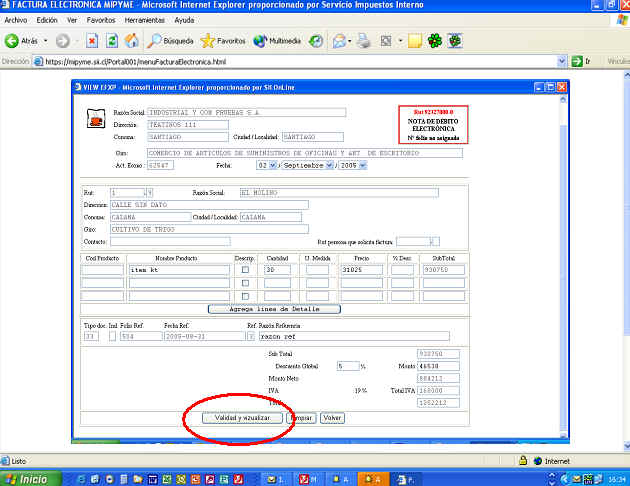Viewport: 630px width, 486px height.
Task: Open the orange PowerPoint quick launch icon
Action: pyautogui.click(x=196, y=479)
